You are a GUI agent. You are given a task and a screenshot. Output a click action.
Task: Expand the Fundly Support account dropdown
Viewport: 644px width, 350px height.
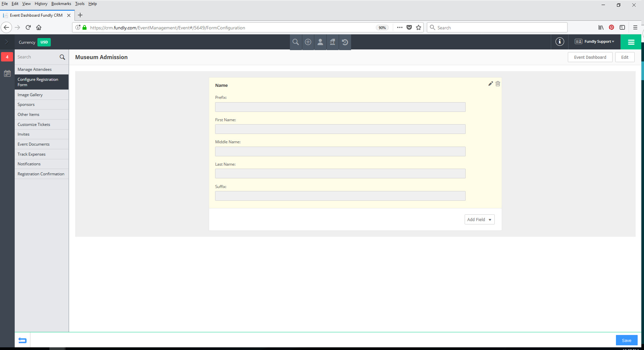[x=595, y=41]
